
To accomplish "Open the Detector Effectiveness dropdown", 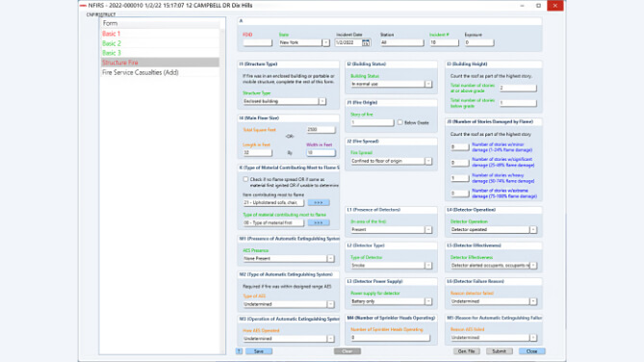I will 533,266.
